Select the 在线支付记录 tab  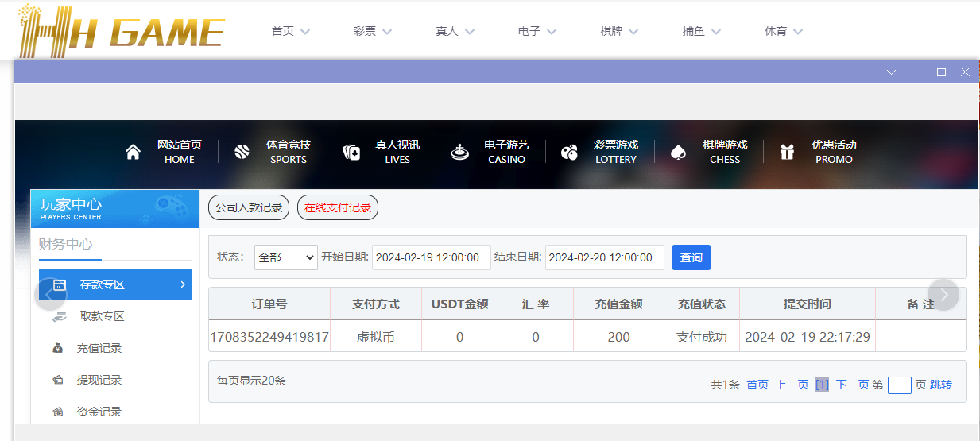338,207
